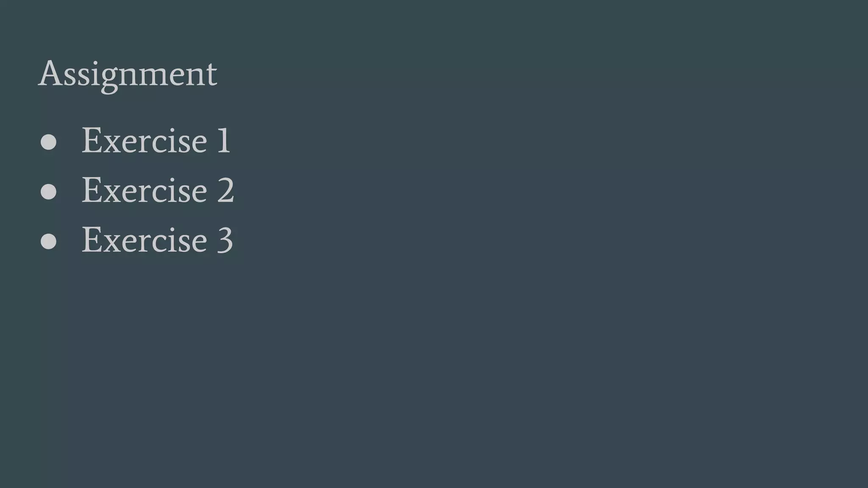Select the word Exercise in third bullet
868x488 pixels.
(x=144, y=239)
